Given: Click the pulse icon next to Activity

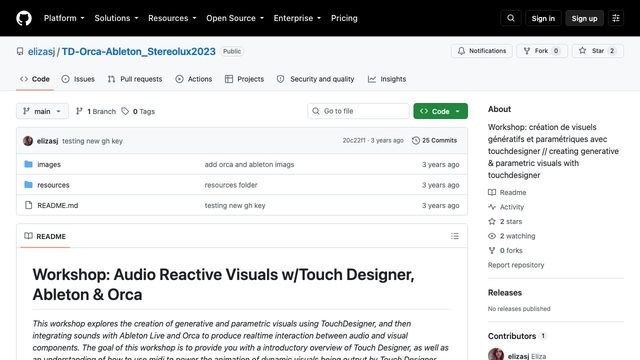Looking at the screenshot, I should pos(492,207).
